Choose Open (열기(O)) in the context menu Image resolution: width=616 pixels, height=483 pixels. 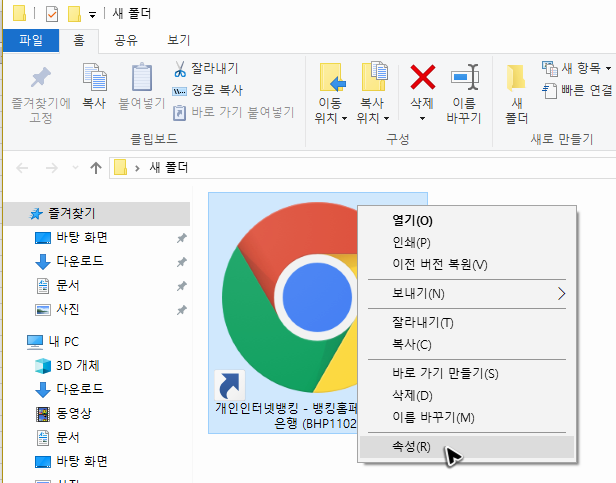(x=467, y=220)
